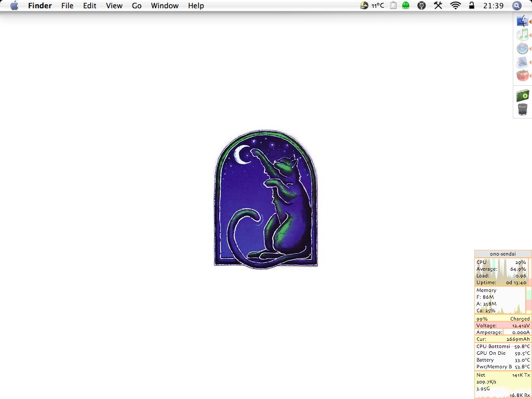Open the crossed hammer and wrench menu
Viewport: 532px width, 399px height.
point(438,5)
